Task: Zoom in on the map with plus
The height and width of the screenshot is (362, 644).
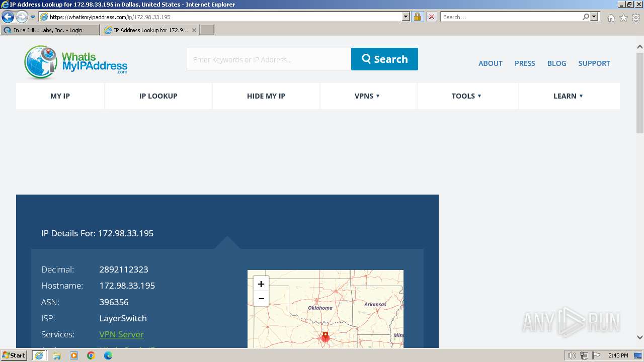Action: [261, 284]
